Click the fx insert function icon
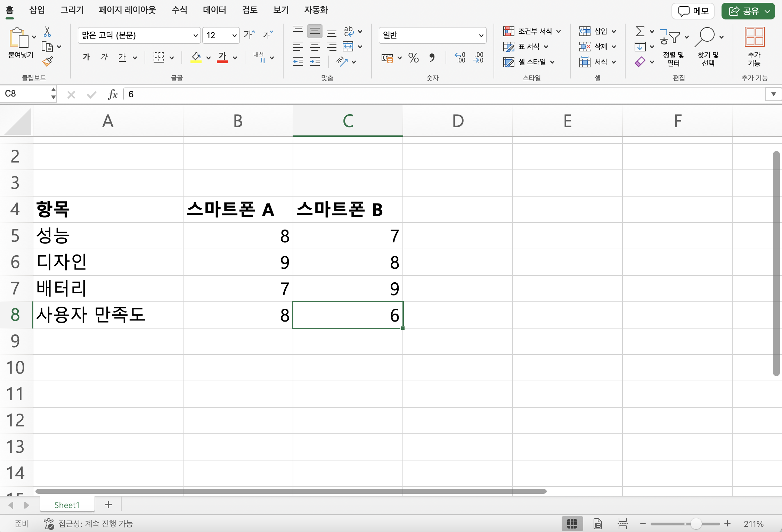Screen dimensions: 782x532 113,94
